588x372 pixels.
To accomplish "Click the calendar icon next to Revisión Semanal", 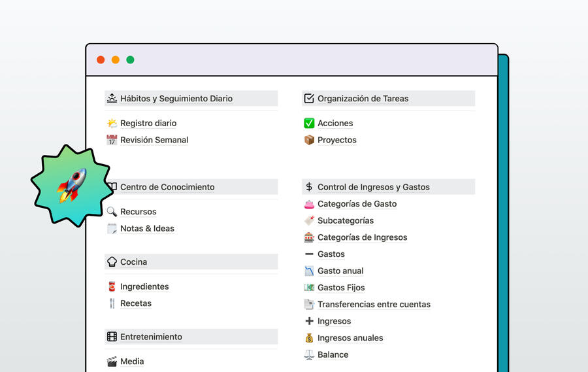I will (x=112, y=140).
